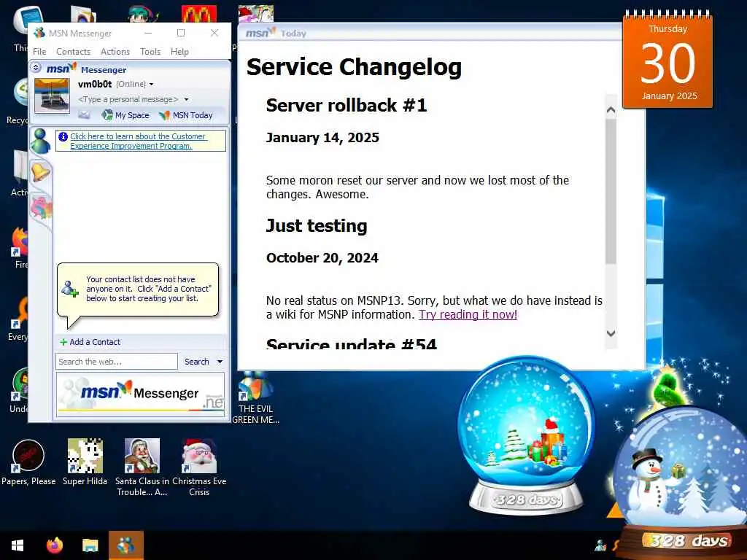
Task: Open the Windows Start menu
Action: (18, 545)
